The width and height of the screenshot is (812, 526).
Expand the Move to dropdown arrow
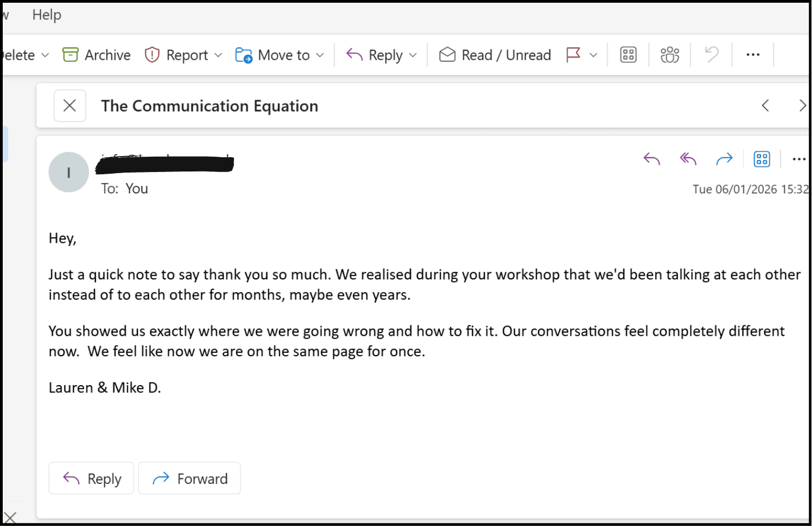pos(320,55)
